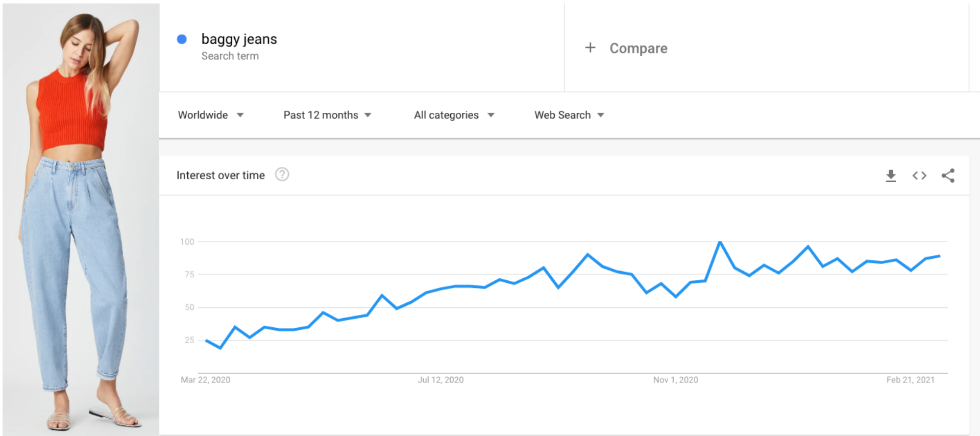Viewport: 980px width, 436px height.
Task: Click the Interest over time heading
Action: 220,175
